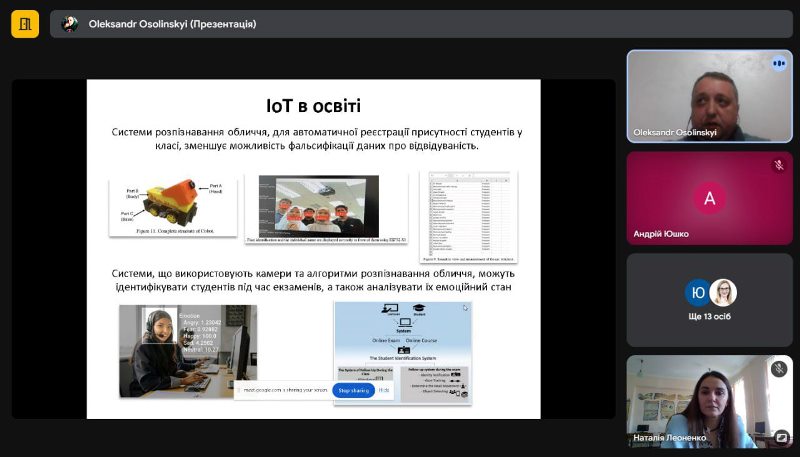The image size is (800, 457).
Task: Click the Ю avatar in the participants tile
Action: click(697, 292)
